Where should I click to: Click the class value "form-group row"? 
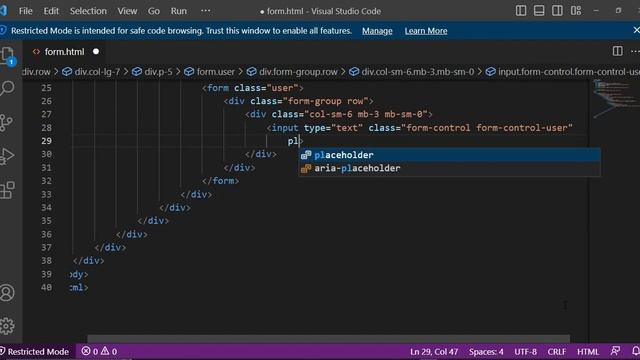(325, 101)
